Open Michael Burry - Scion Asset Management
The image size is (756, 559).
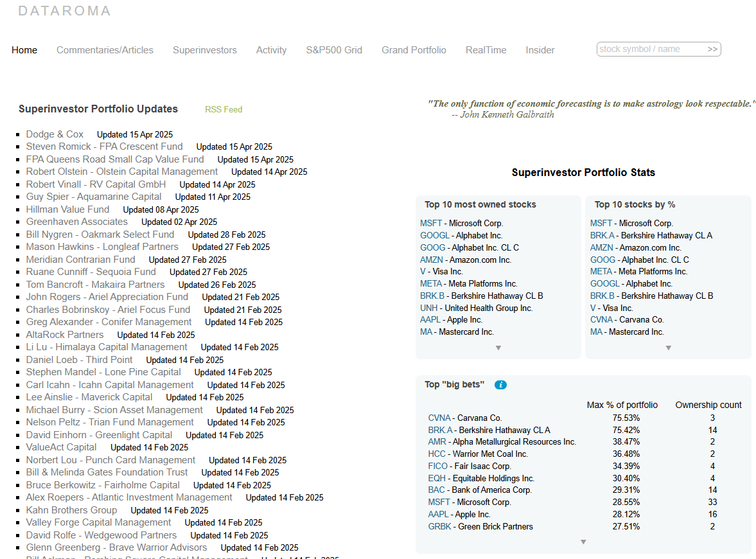point(114,410)
